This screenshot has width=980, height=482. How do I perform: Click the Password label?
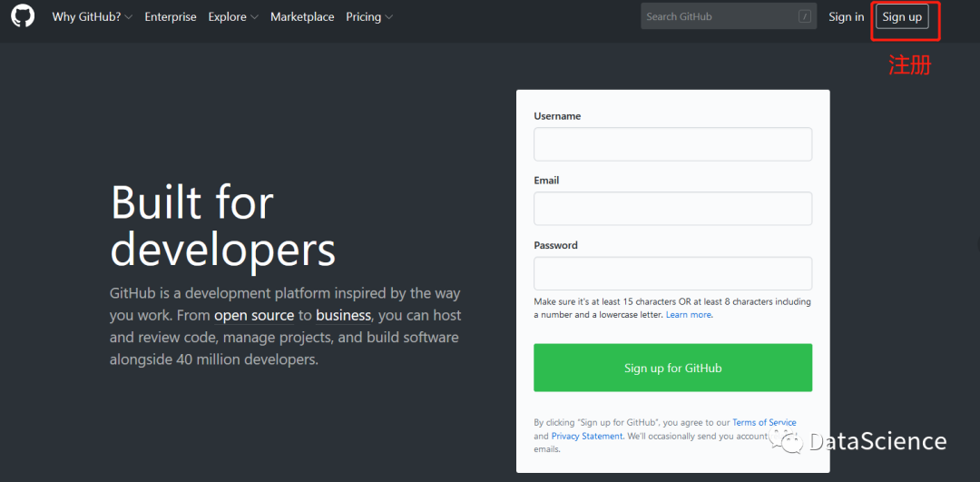coord(555,245)
